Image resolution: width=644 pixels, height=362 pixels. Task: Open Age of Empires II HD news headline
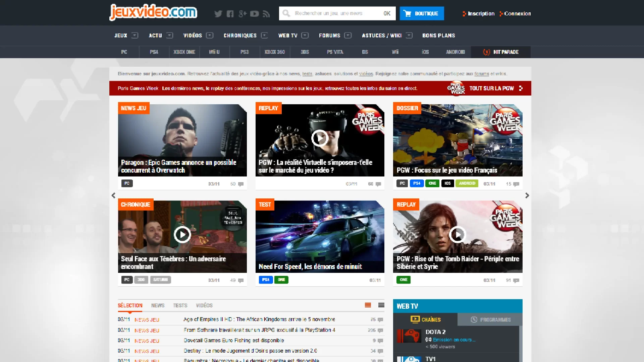[259, 319]
